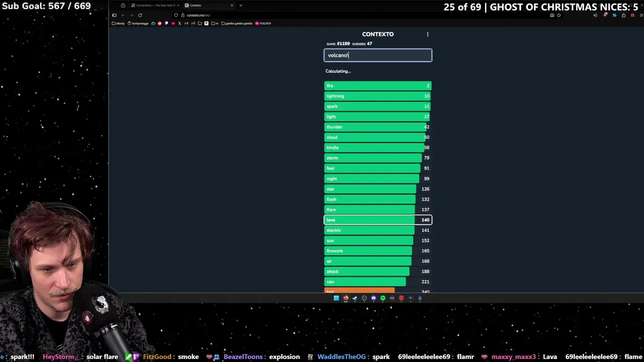The width and height of the screenshot is (644, 362).
Task: Click the guess input field containing volcano
Action: (378, 55)
